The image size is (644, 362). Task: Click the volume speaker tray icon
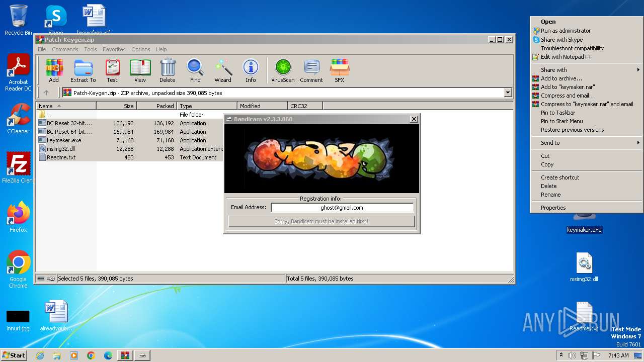[572, 355]
